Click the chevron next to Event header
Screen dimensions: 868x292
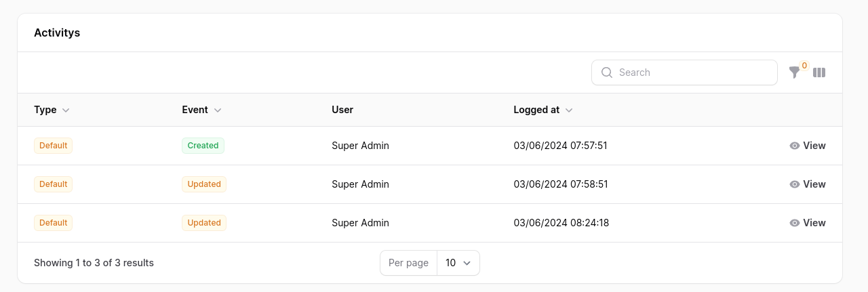point(218,110)
